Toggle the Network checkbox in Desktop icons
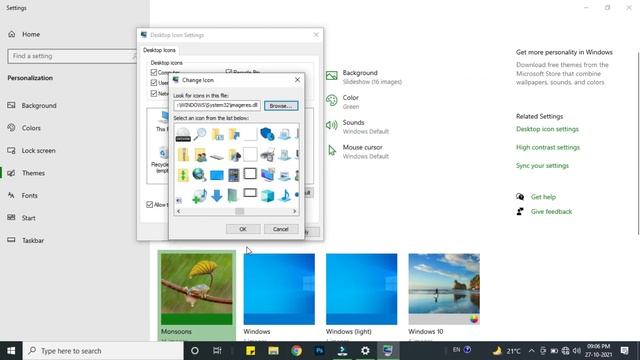 [x=154, y=93]
